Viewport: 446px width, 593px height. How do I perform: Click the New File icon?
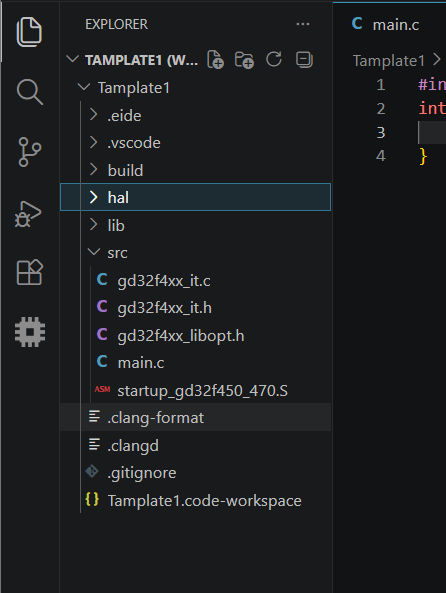(216, 60)
